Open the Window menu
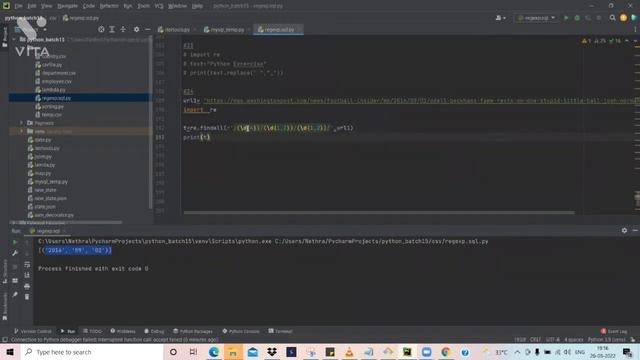The height and width of the screenshot is (360, 640). point(177,6)
